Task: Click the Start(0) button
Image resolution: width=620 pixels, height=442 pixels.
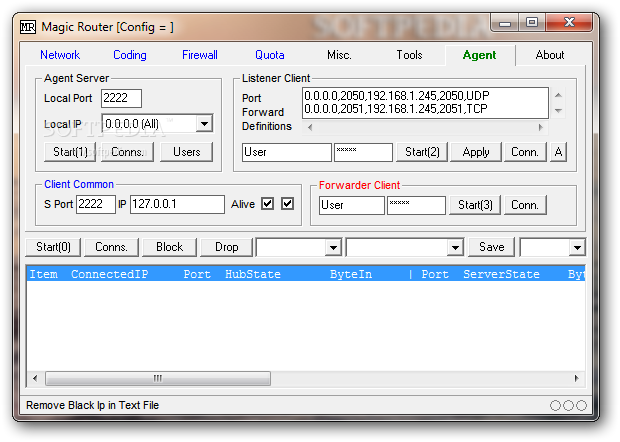Action: (x=53, y=247)
